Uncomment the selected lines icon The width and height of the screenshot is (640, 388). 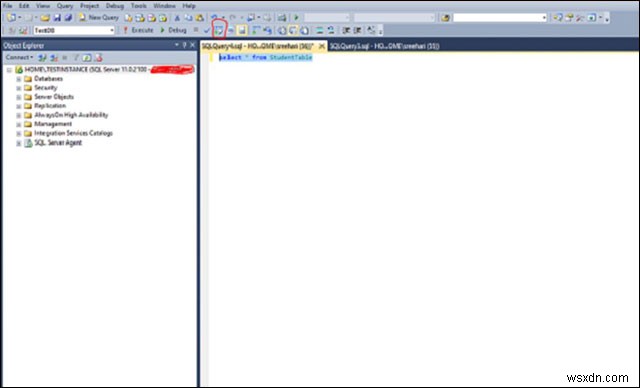[x=331, y=30]
